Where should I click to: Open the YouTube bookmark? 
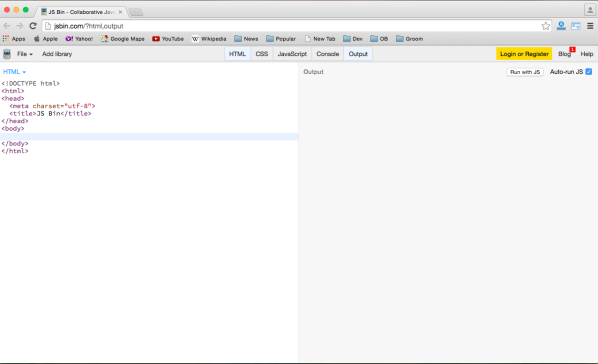click(168, 39)
